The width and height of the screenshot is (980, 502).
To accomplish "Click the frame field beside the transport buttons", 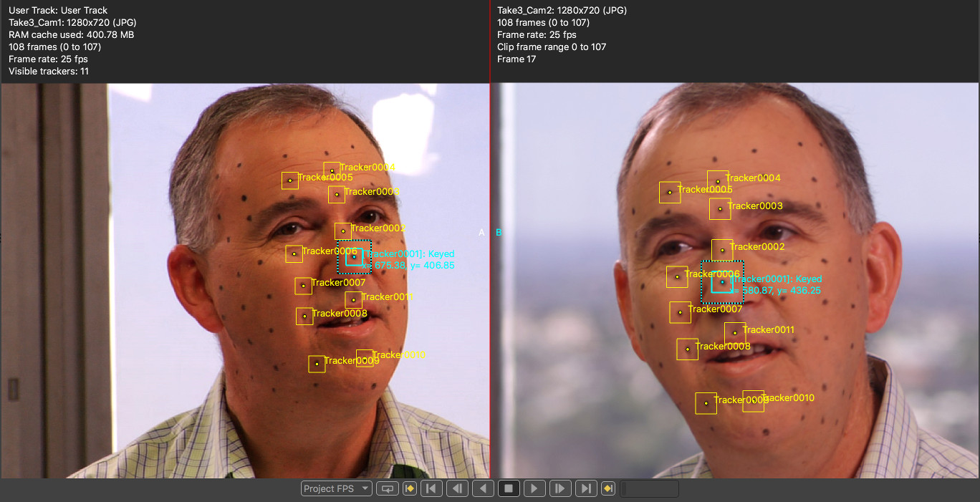I will pyautogui.click(x=649, y=488).
